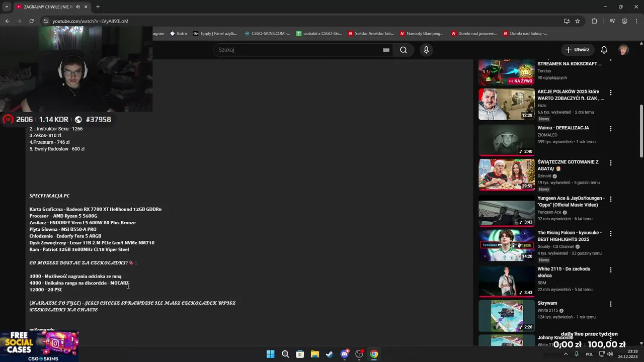Image resolution: width=644 pixels, height=362 pixels.
Task: Open the on-screen keyboard icon in search box
Action: 386,50
